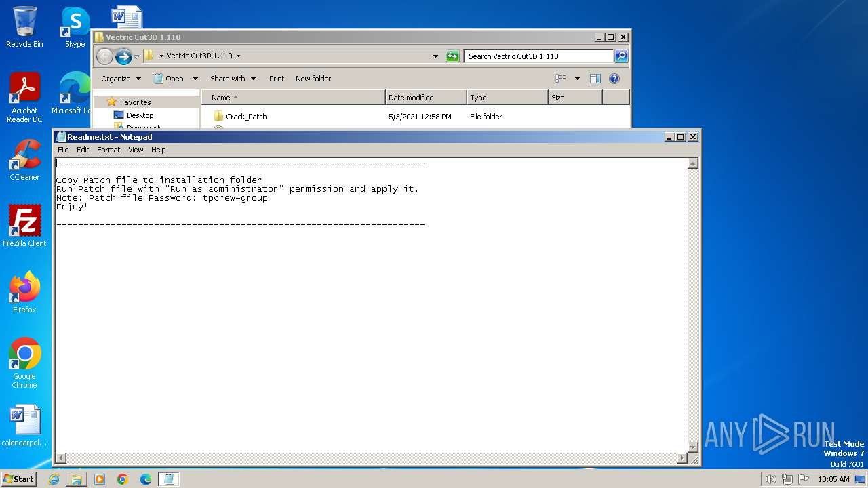The image size is (868, 488).
Task: Expand the Vectric Cut3D 1.110 breadcrumb arrow
Action: (x=238, y=56)
